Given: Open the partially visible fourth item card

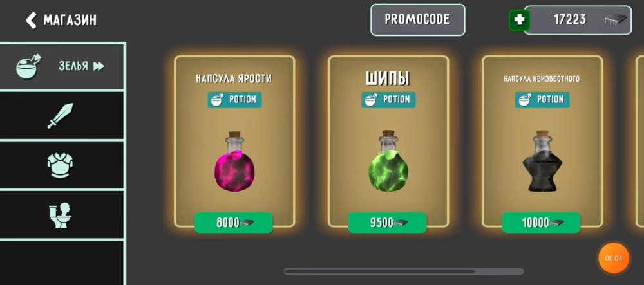Looking at the screenshot, I should coord(640,142).
